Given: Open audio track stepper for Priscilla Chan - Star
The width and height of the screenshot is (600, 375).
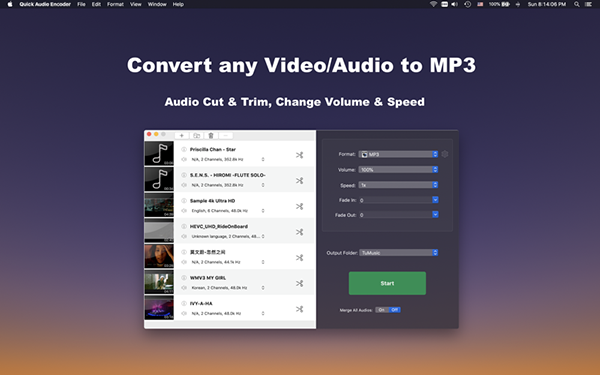Looking at the screenshot, I should tap(263, 159).
